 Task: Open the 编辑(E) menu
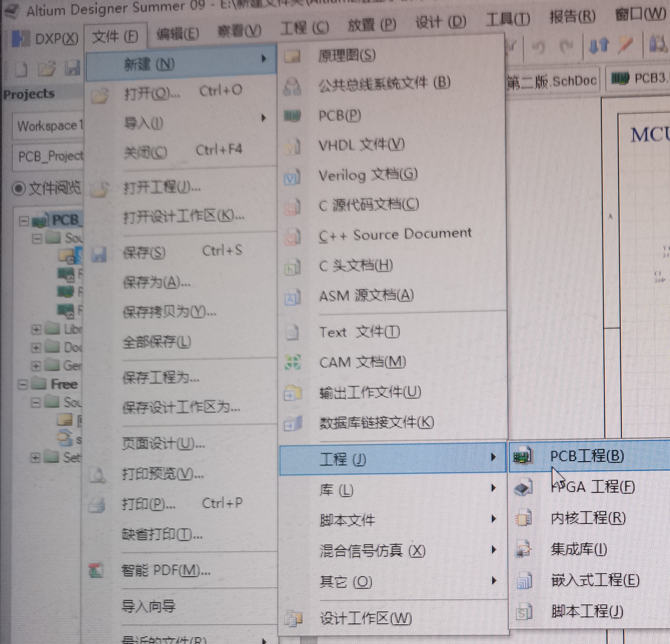click(178, 34)
